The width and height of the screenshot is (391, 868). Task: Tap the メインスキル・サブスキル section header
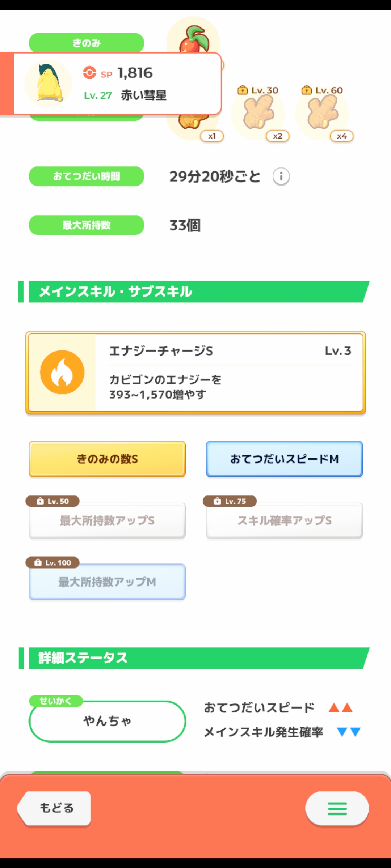[x=195, y=292]
